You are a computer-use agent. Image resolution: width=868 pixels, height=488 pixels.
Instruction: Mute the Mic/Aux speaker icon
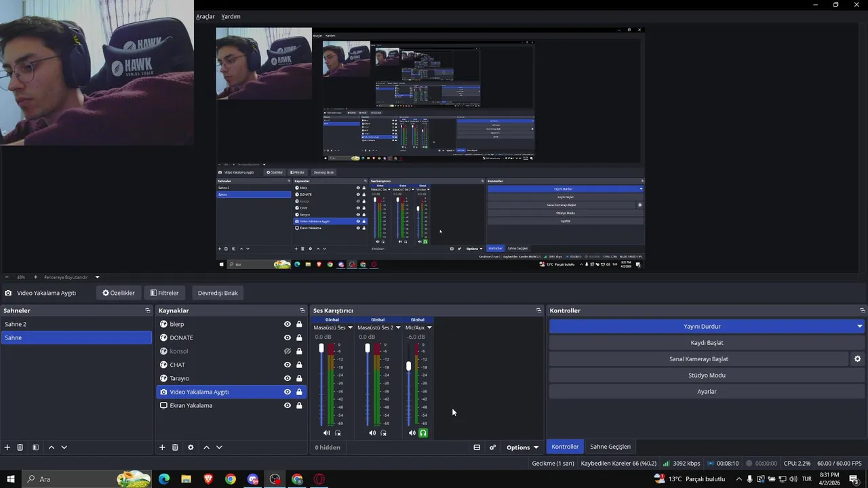412,432
